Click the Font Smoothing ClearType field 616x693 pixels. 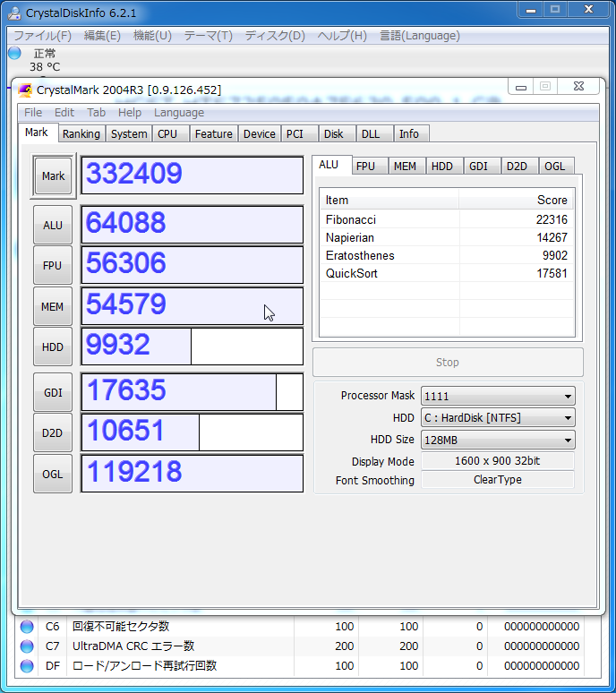click(x=498, y=480)
